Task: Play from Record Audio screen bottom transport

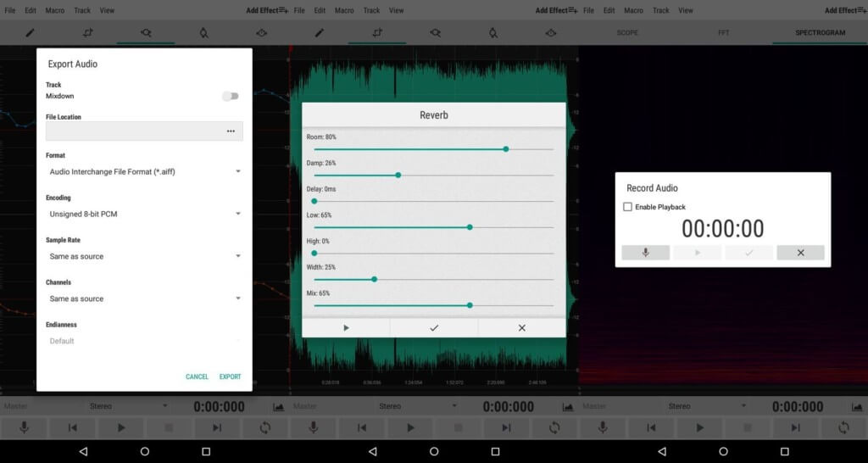Action: [699, 427]
